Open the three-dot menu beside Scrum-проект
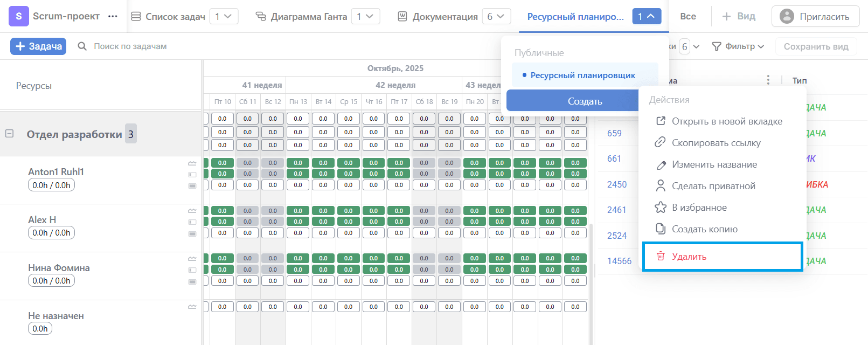Image resolution: width=868 pixels, height=345 pixels. point(113,17)
